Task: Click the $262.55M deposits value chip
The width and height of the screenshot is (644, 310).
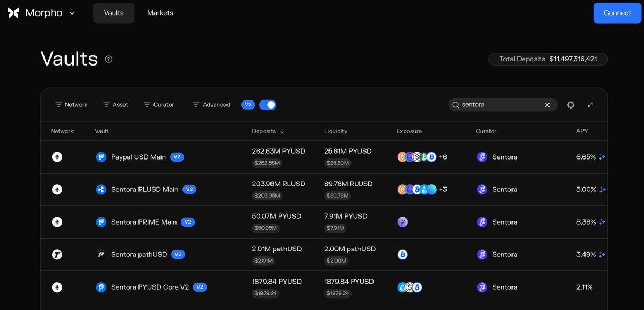Action: pos(267,163)
